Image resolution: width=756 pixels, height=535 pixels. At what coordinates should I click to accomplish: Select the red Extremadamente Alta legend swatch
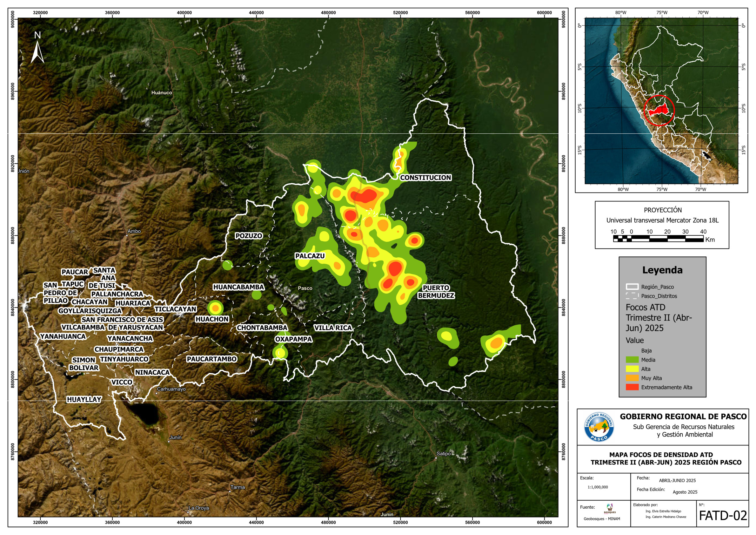pos(632,387)
